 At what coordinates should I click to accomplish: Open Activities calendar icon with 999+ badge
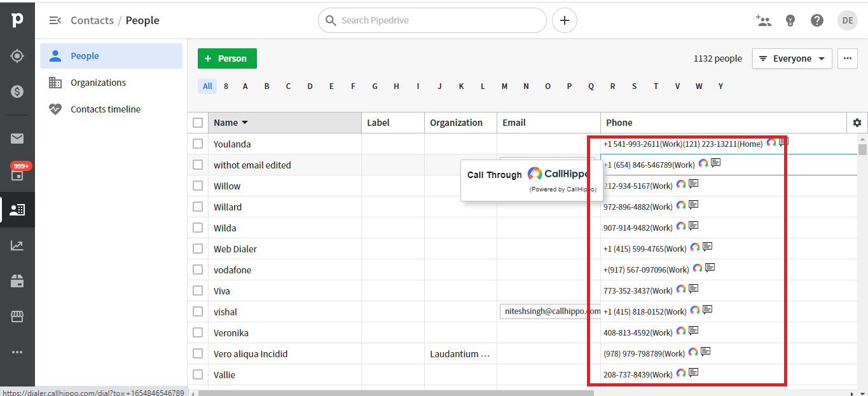(17, 174)
